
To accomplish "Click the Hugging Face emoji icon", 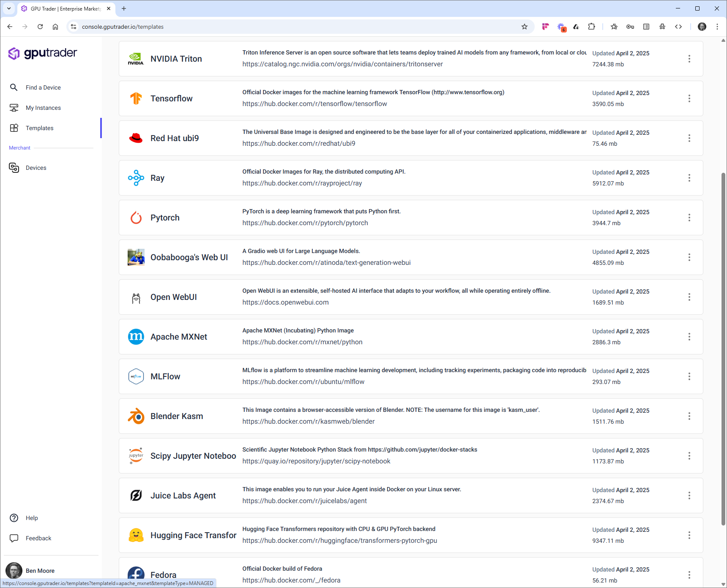I will point(136,535).
